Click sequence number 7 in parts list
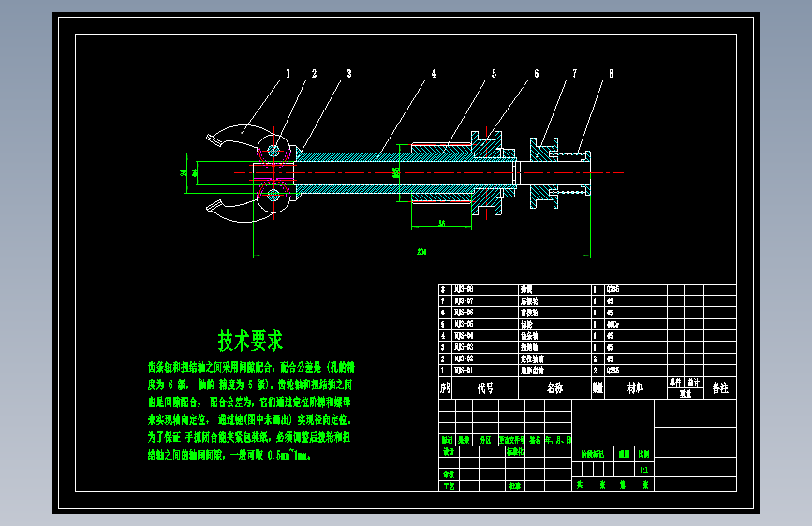812x526 pixels. (443, 301)
